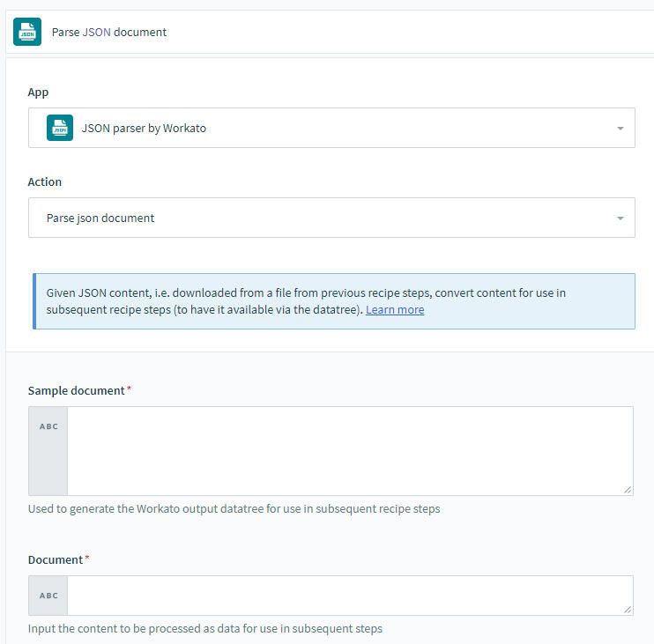The image size is (654, 644).
Task: Click the Action label
Action: click(x=45, y=181)
